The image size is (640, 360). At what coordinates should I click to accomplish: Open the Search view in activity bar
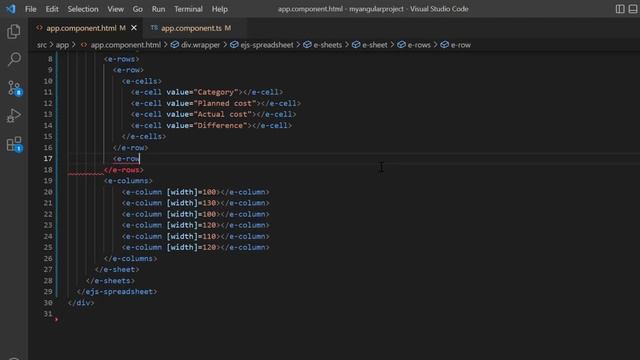pos(14,59)
